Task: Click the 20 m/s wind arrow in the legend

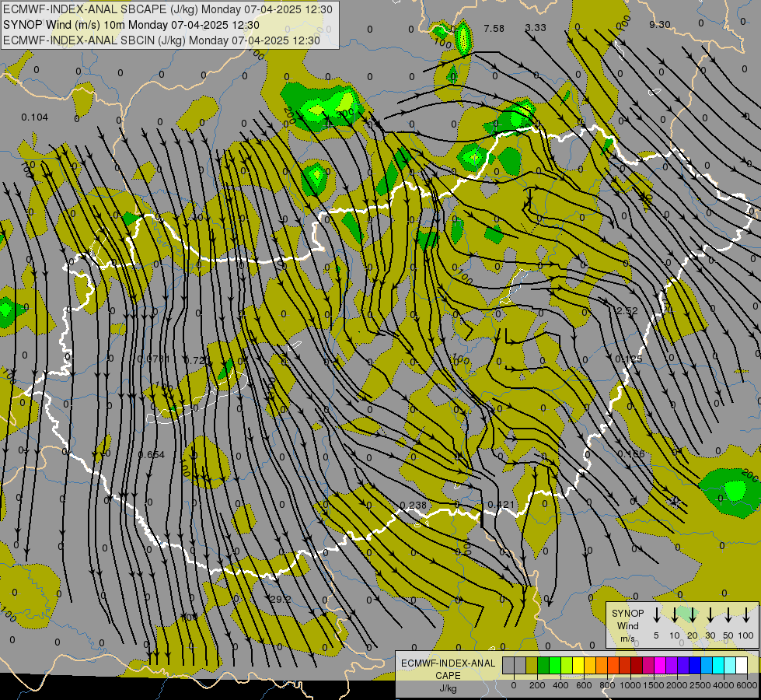Action: 692,615
